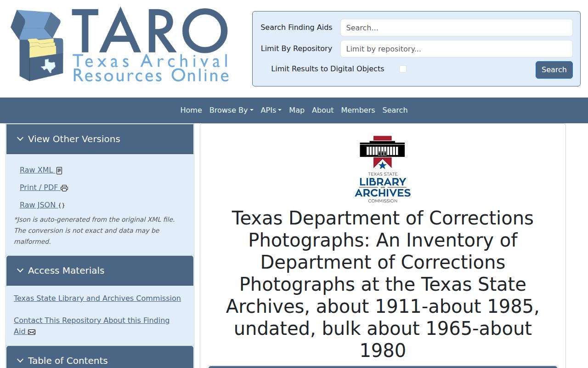Click Contact This Repository About this Finding Aid
This screenshot has height=368, width=588.
(x=91, y=326)
